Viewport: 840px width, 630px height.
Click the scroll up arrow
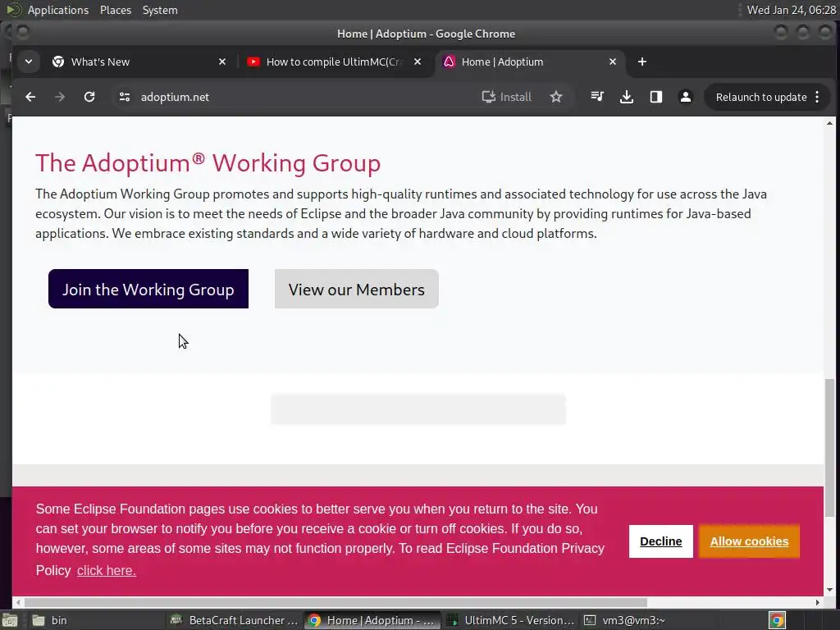829,123
